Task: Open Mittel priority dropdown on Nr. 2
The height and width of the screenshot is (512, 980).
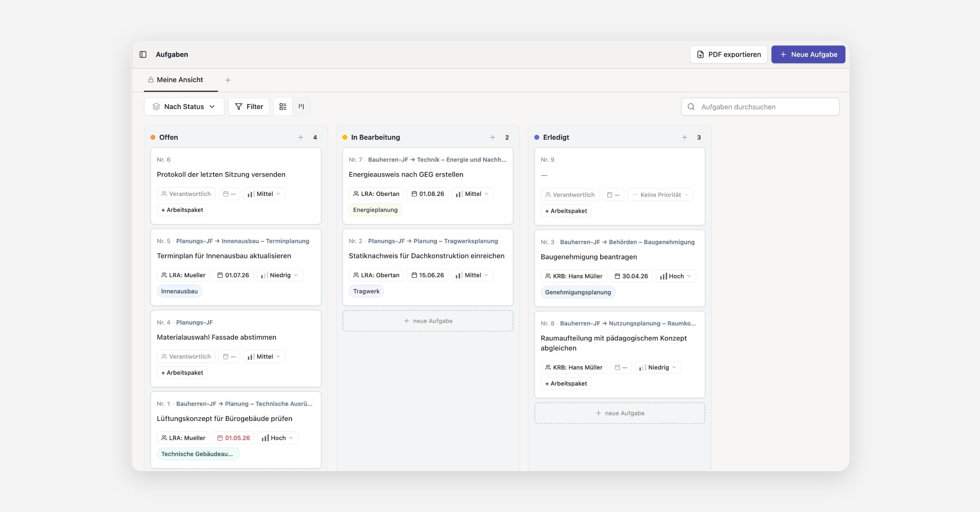Action: pyautogui.click(x=472, y=275)
